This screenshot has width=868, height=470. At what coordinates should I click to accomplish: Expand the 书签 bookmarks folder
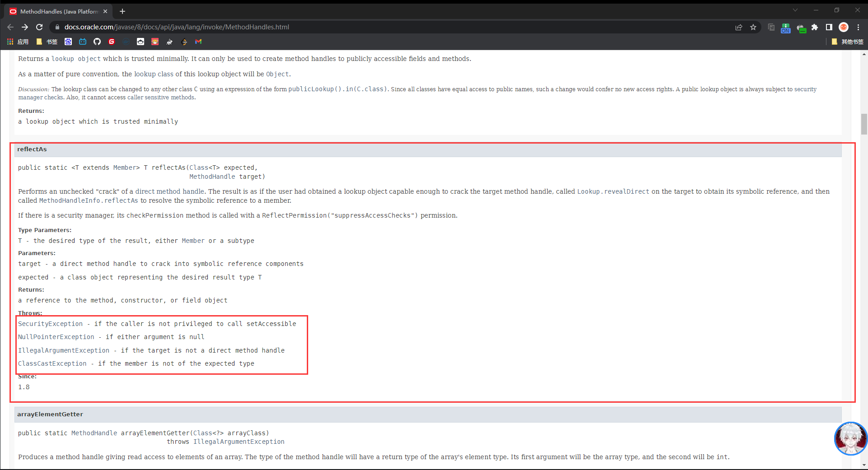(47, 42)
